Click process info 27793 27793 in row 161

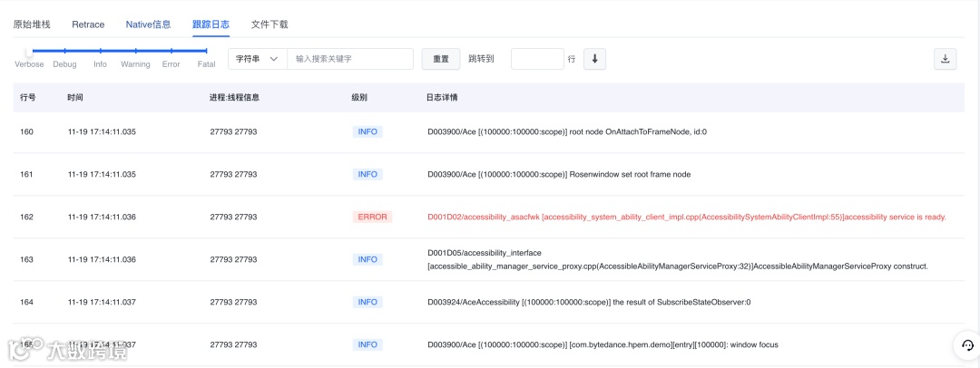coord(233,174)
